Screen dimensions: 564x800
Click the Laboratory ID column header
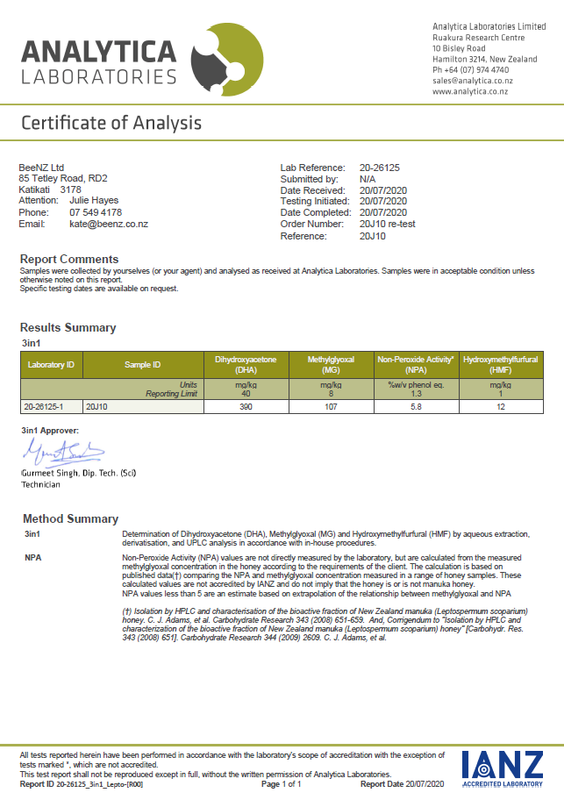click(x=51, y=365)
